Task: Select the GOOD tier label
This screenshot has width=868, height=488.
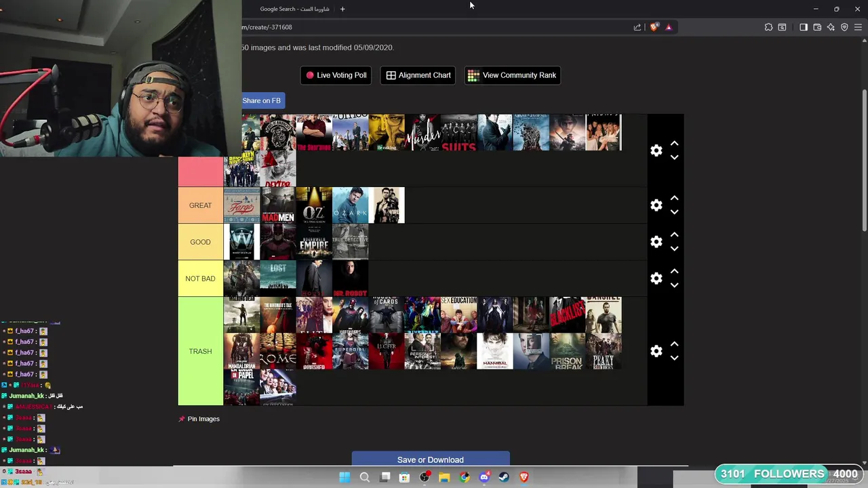Action: pyautogui.click(x=201, y=242)
